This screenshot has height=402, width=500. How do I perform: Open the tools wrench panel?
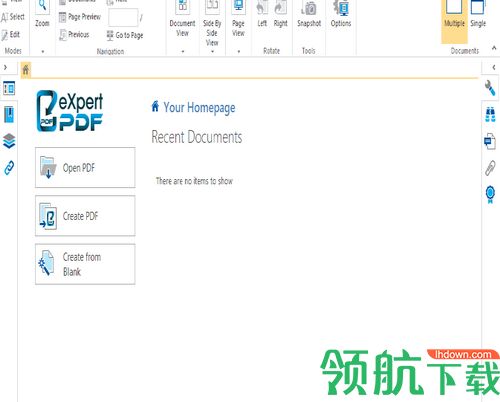(490, 88)
